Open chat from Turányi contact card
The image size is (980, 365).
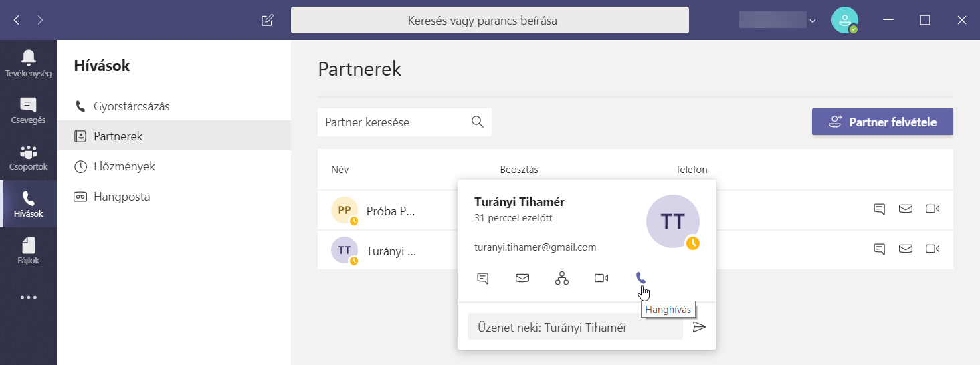482,278
